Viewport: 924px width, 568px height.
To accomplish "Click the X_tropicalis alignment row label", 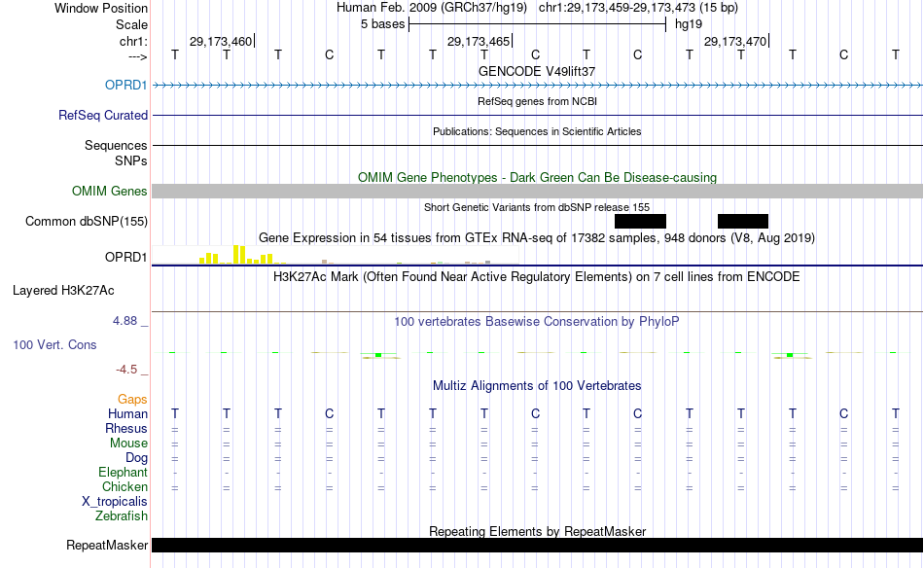I will click(115, 502).
